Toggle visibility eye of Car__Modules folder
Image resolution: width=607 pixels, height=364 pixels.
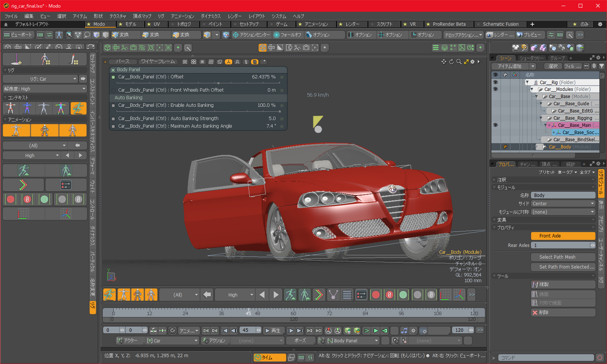tap(495, 89)
